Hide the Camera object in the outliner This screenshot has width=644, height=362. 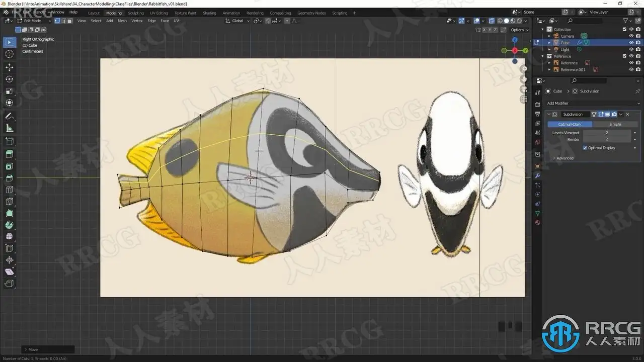pyautogui.click(x=631, y=36)
